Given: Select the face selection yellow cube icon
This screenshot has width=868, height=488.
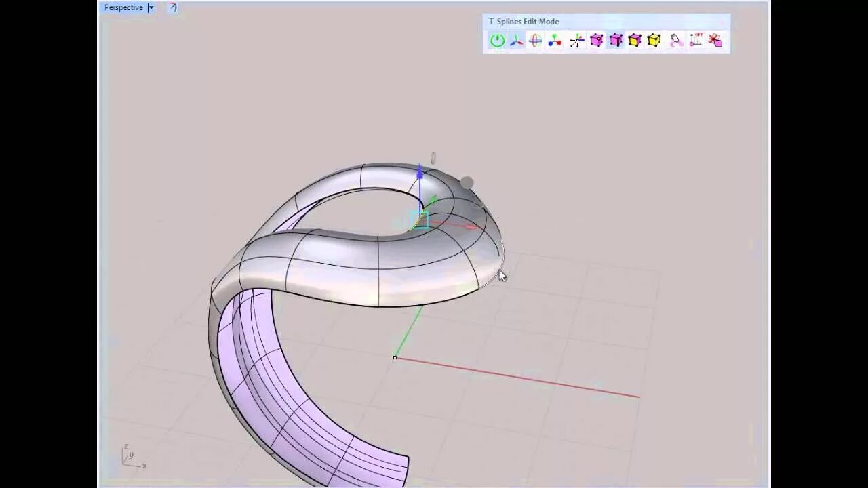Looking at the screenshot, I should coord(635,41).
